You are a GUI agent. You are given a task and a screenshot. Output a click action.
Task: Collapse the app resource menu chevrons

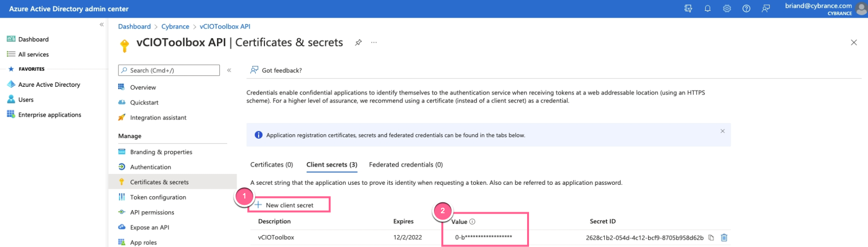point(229,71)
